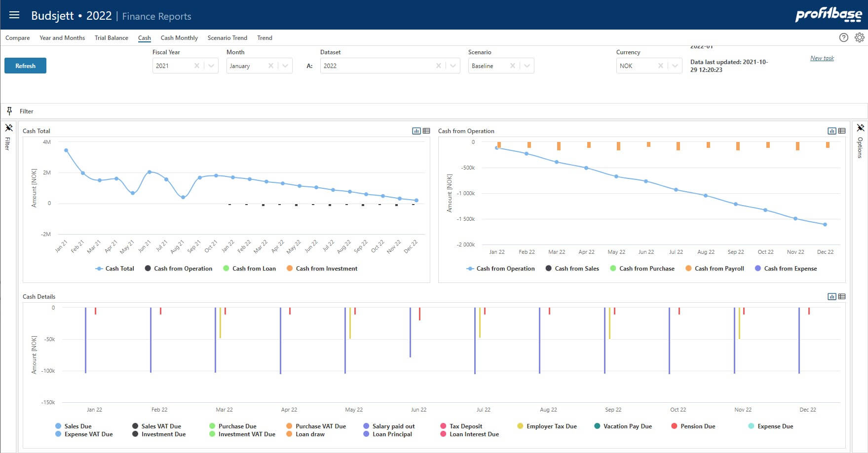Toggle Cash from Payroll legend series

click(x=715, y=269)
